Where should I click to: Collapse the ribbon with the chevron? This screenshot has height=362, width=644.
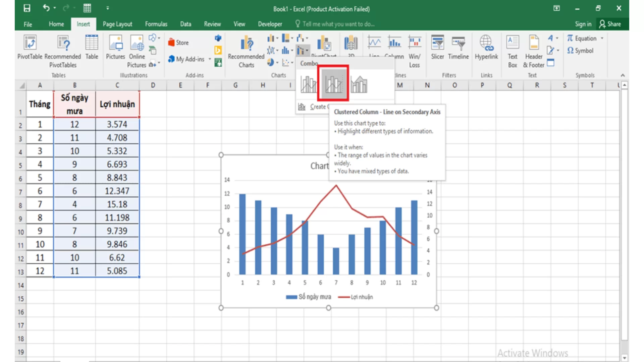point(623,75)
